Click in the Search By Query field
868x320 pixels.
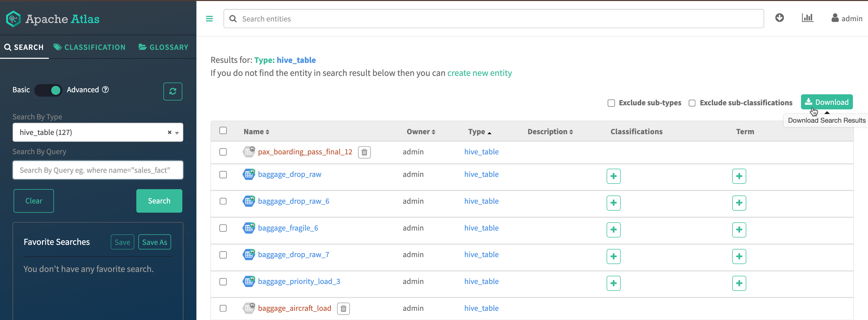click(98, 170)
